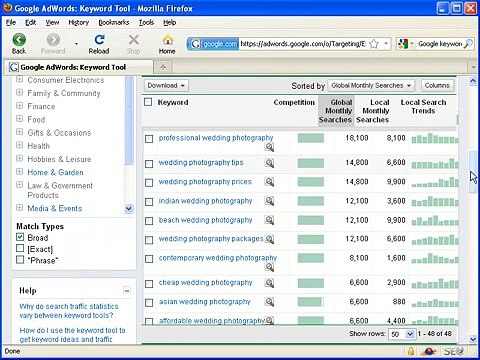This screenshot has height=360, width=480.
Task: Open the View menu
Action: (52, 22)
